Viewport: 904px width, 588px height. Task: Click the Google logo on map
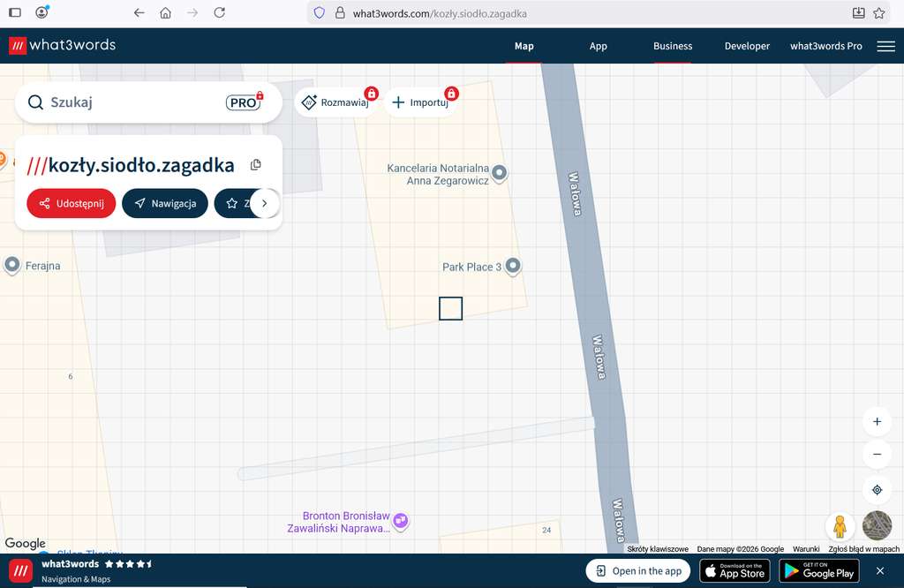[x=26, y=543]
